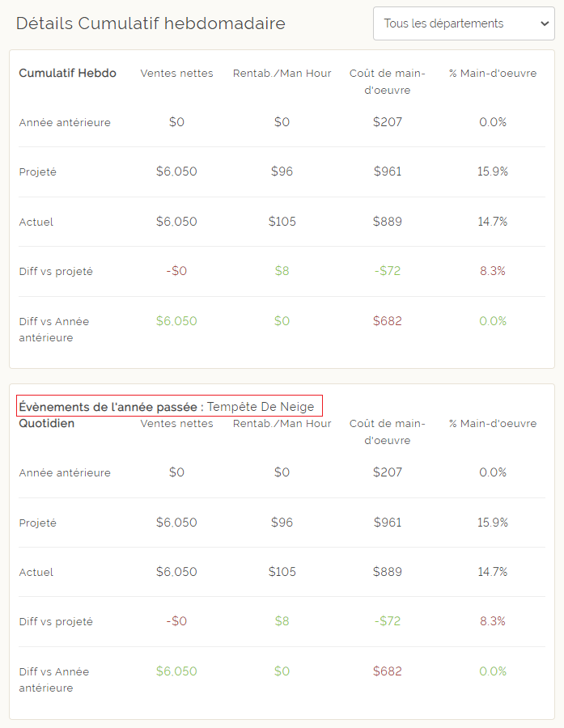The width and height of the screenshot is (564, 728).
Task: Click the red $682 value in Cumulatif Hebdo table
Action: [387, 321]
